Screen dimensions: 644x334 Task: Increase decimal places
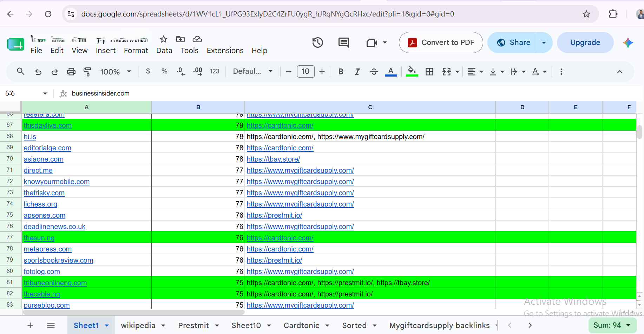[198, 71]
